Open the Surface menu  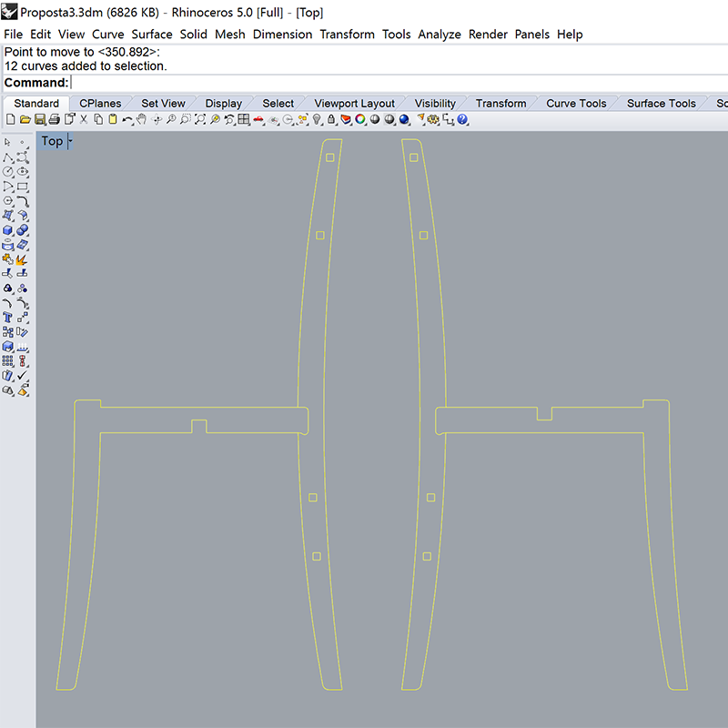click(152, 35)
